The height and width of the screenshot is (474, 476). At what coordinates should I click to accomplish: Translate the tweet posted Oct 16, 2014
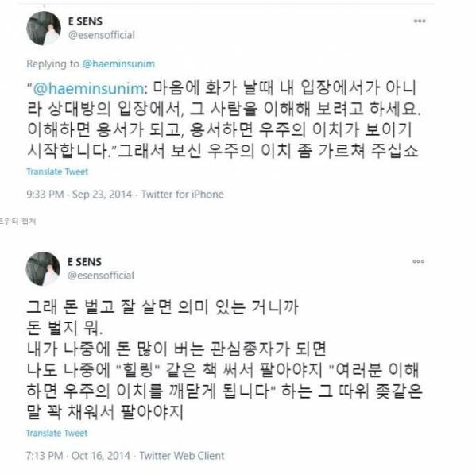(x=56, y=433)
